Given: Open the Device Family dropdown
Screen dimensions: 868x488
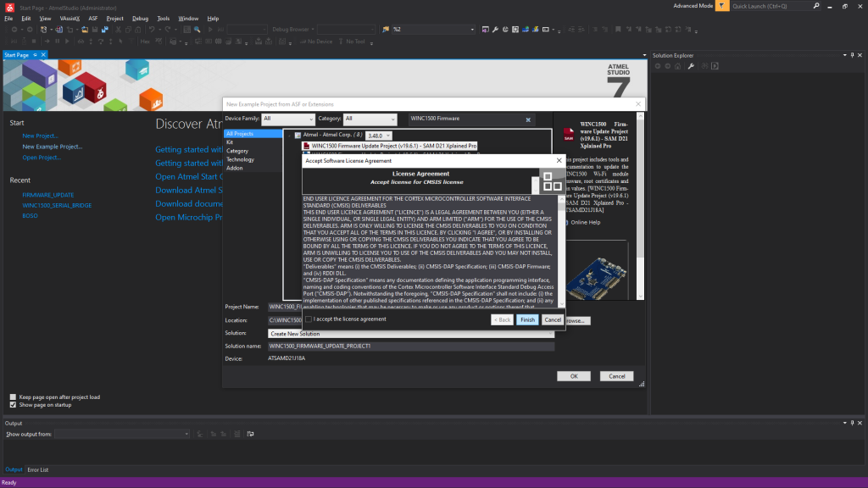Looking at the screenshot, I should [x=288, y=119].
